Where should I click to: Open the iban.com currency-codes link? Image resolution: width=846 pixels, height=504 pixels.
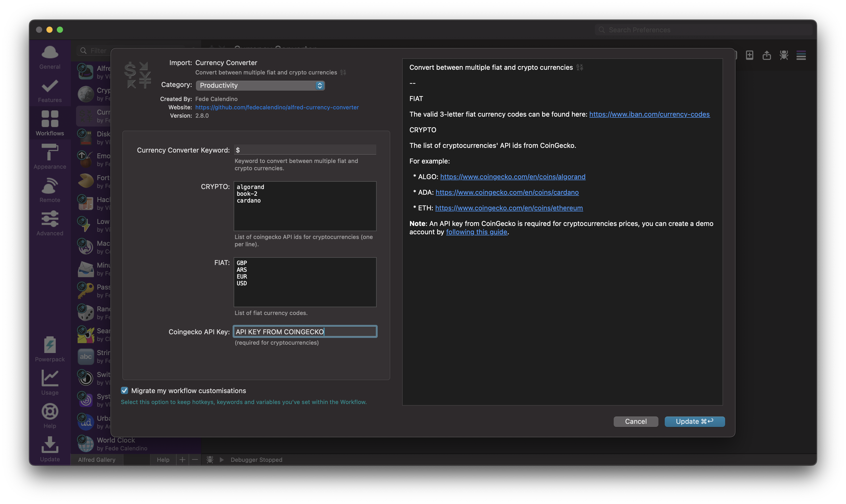pyautogui.click(x=649, y=114)
